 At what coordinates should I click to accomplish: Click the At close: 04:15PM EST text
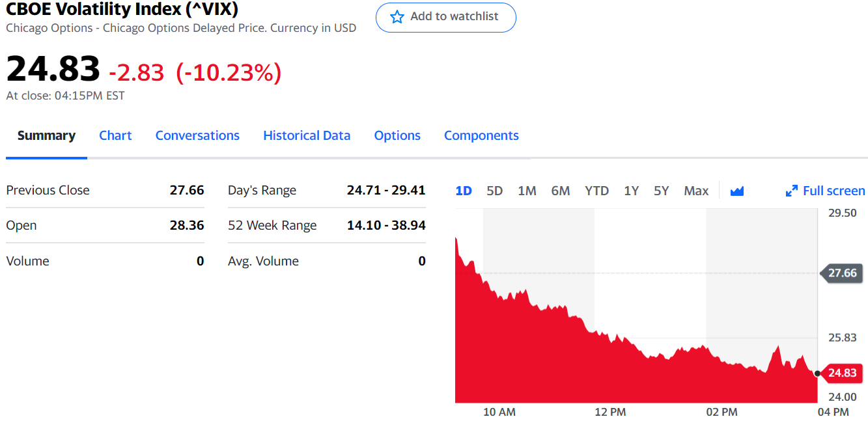click(65, 96)
